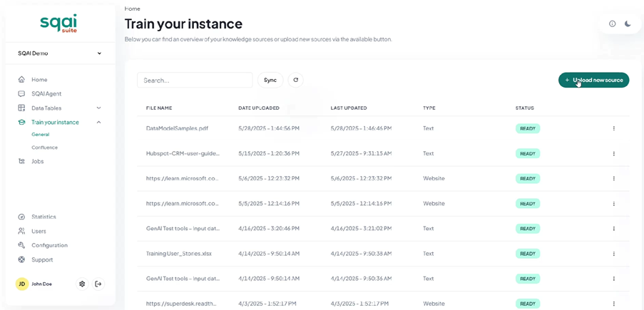Screen dimensions: 644x310
Task: Click the Sync button
Action: [270, 80]
